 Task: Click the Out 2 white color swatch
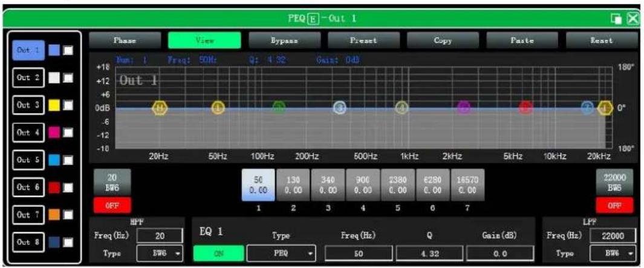(x=54, y=77)
